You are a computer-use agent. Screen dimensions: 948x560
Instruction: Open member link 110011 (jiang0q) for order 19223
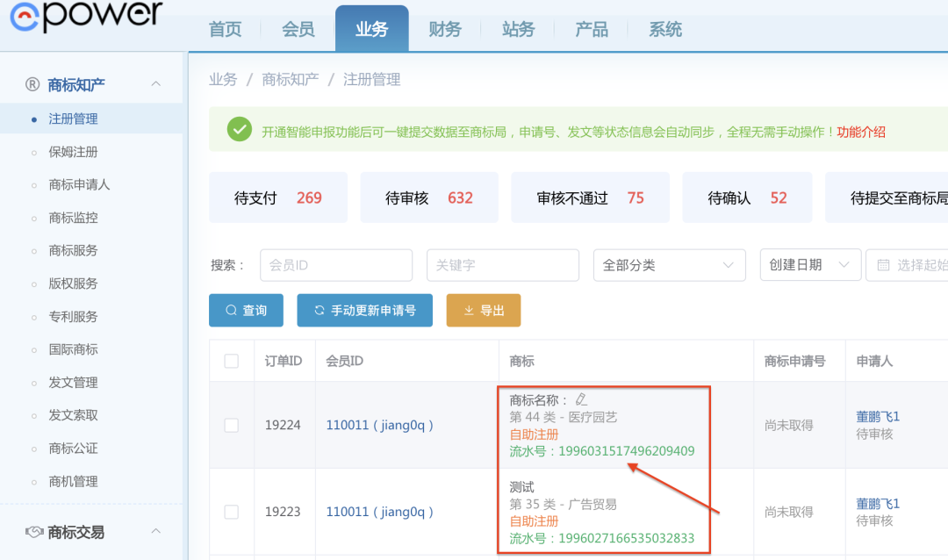pyautogui.click(x=380, y=512)
